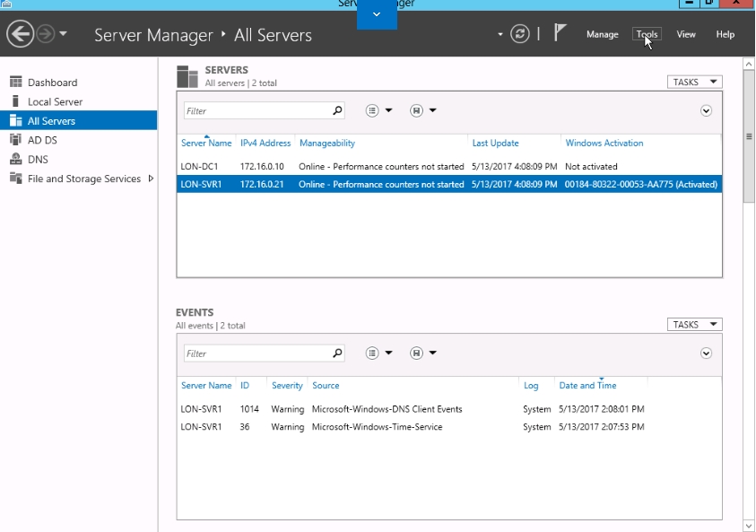The height and width of the screenshot is (532, 756).
Task: Sort Events by Severity column
Action: pos(287,386)
